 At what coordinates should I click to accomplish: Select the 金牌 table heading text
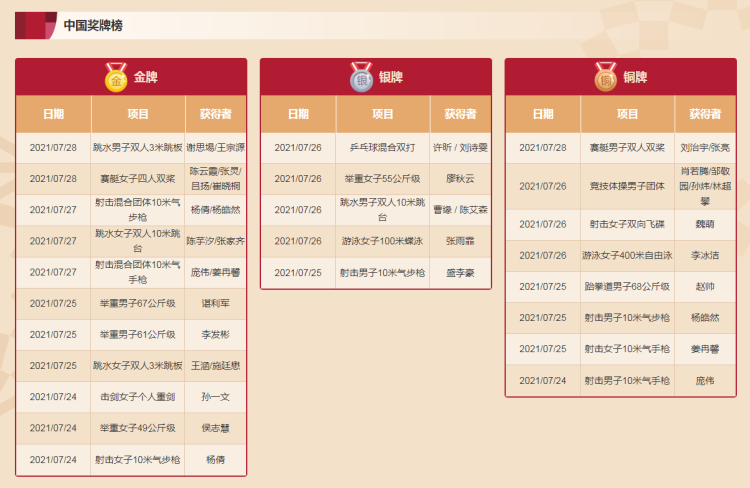tap(145, 77)
